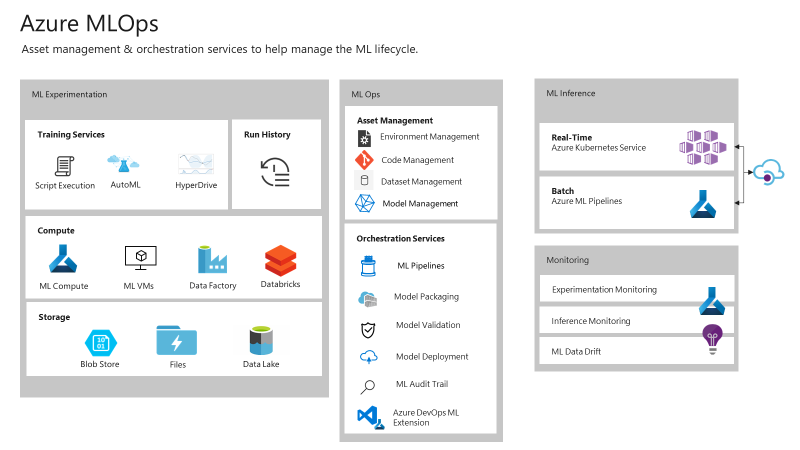Click the Azure Kubernetes Service cubes icon
800x450 pixels.
click(x=703, y=147)
